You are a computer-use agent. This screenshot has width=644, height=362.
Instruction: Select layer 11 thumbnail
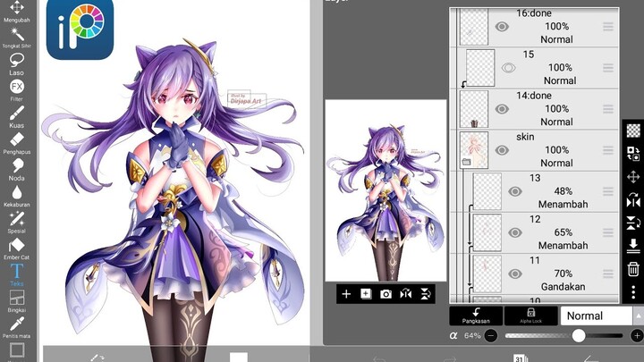click(487, 274)
